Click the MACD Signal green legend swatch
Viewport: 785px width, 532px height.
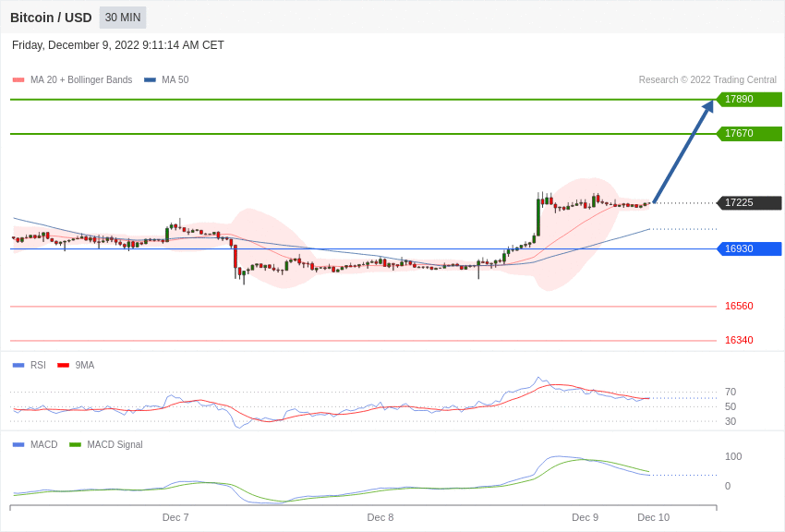[x=75, y=444]
